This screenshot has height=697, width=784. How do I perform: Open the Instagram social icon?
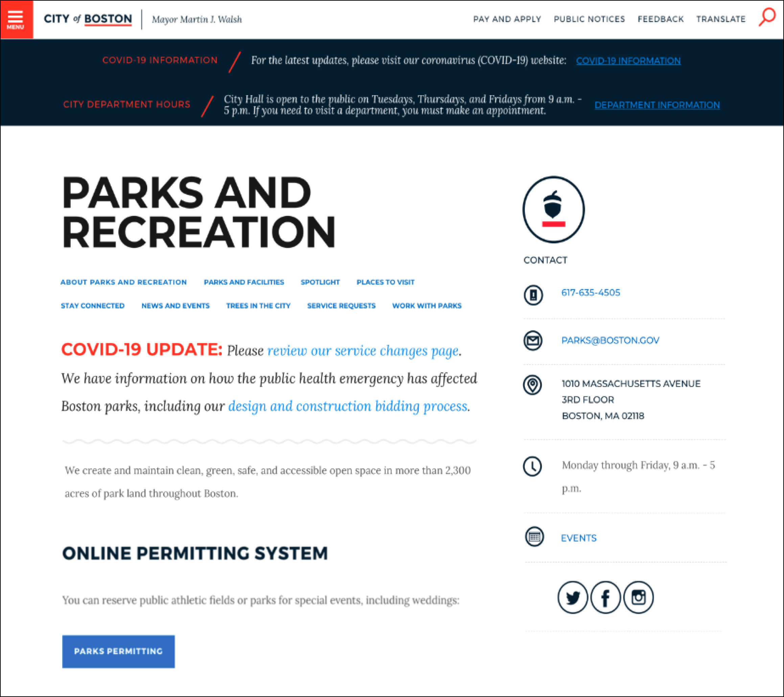coord(638,597)
